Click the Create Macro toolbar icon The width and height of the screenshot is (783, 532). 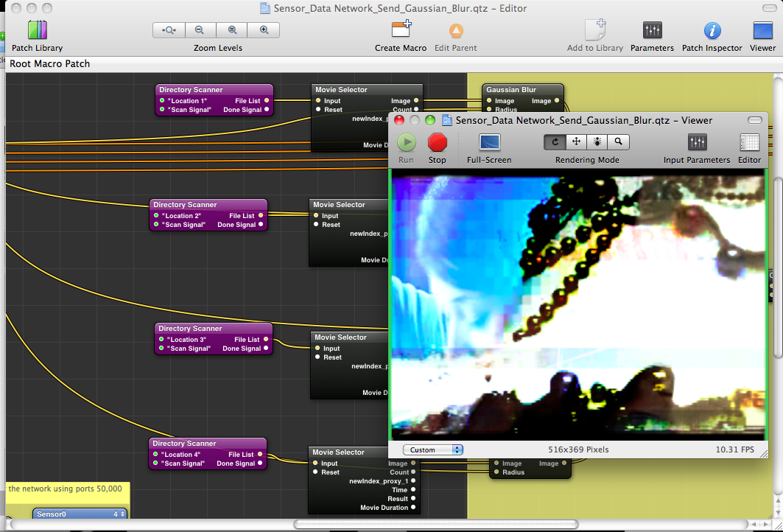pos(401,31)
